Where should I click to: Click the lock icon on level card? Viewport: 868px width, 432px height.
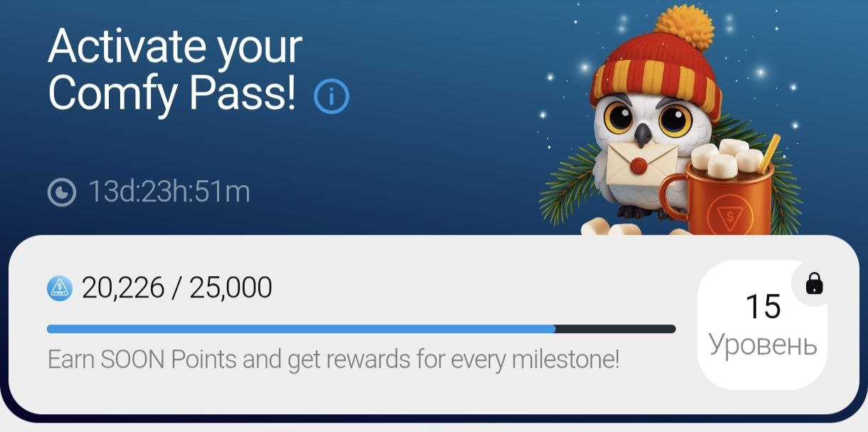coord(814,285)
